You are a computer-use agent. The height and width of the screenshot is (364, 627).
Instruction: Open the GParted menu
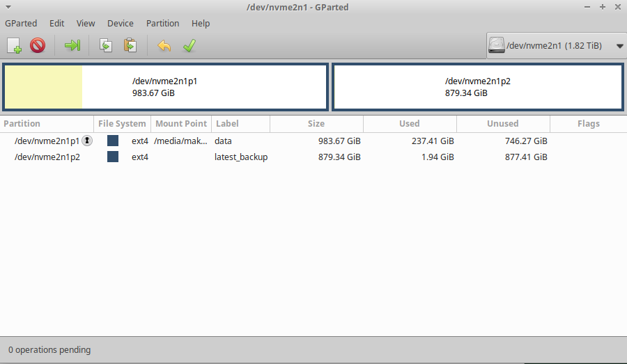pos(21,23)
